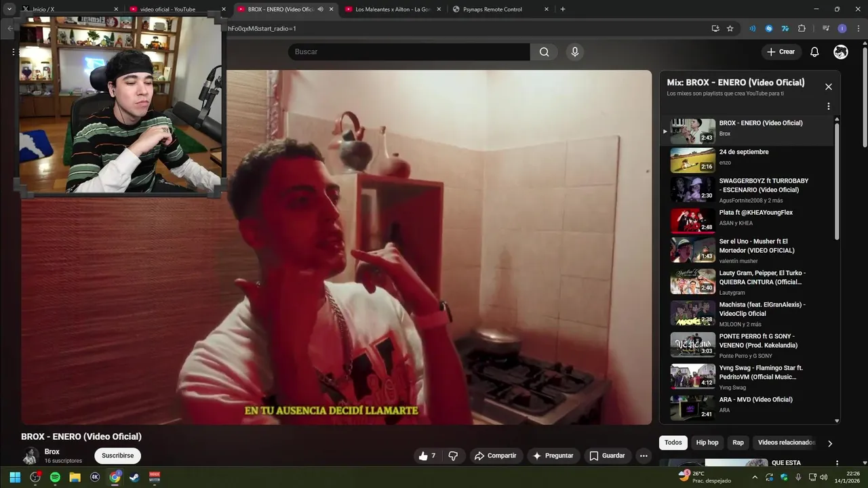The image size is (868, 488).
Task: Play Machista (feat. ElGranAlexis) video
Action: point(747,314)
